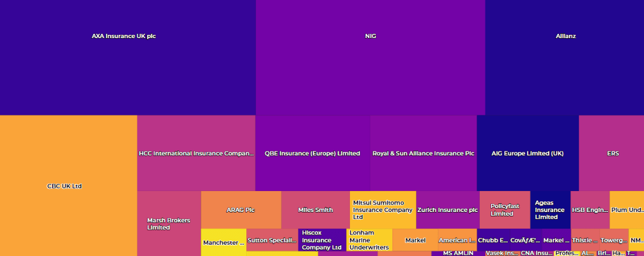Screen dimensions: 644x256
Task: Click the Policyfast Limited tile
Action: [505, 209]
